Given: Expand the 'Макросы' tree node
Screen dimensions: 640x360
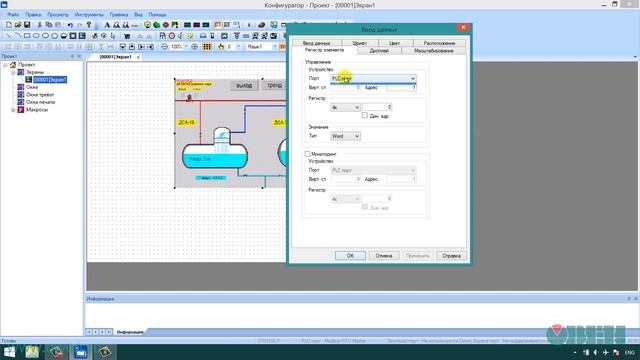Looking at the screenshot, I should click(x=13, y=110).
